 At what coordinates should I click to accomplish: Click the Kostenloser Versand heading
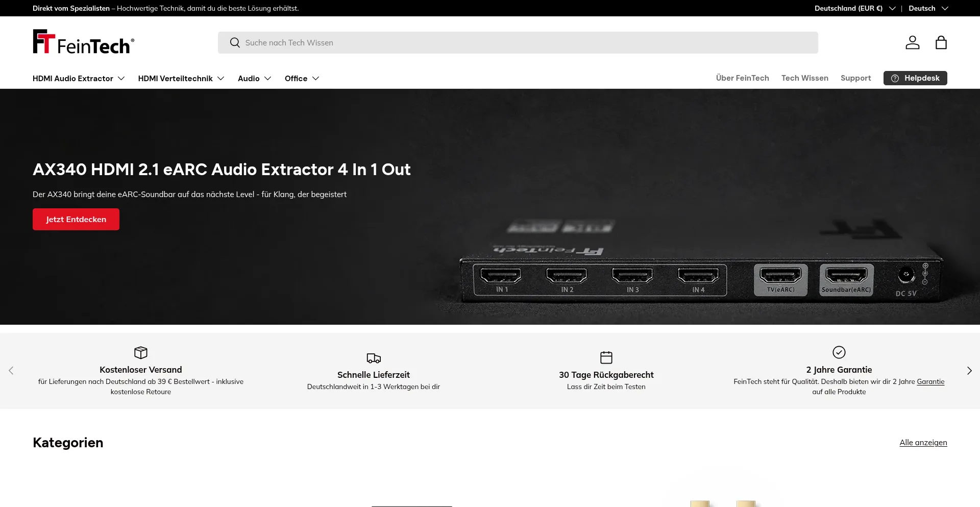pos(141,370)
